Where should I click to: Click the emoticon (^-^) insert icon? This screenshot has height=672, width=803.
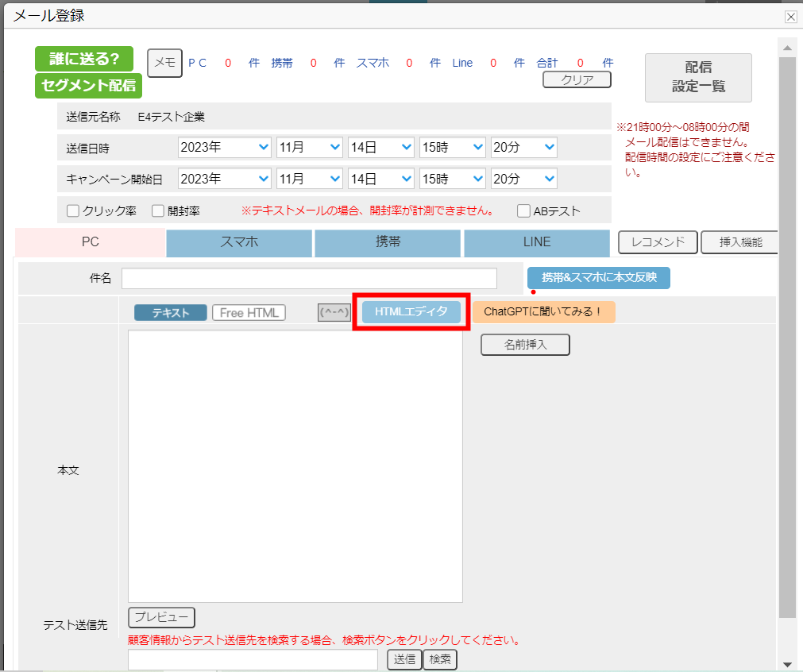point(334,312)
